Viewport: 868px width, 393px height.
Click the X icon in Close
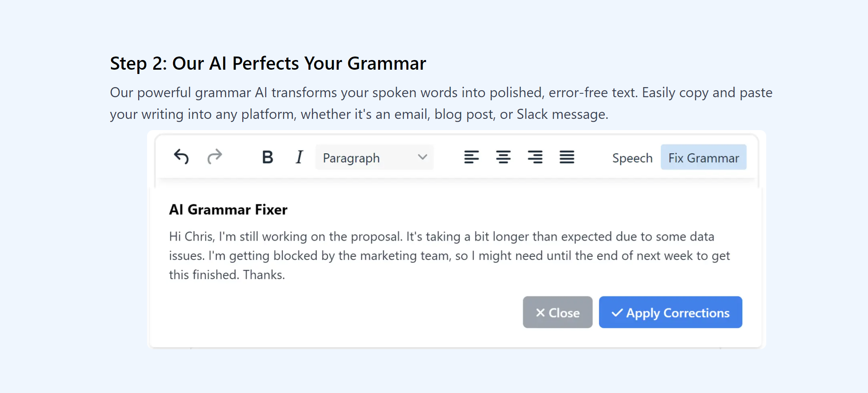(x=540, y=312)
